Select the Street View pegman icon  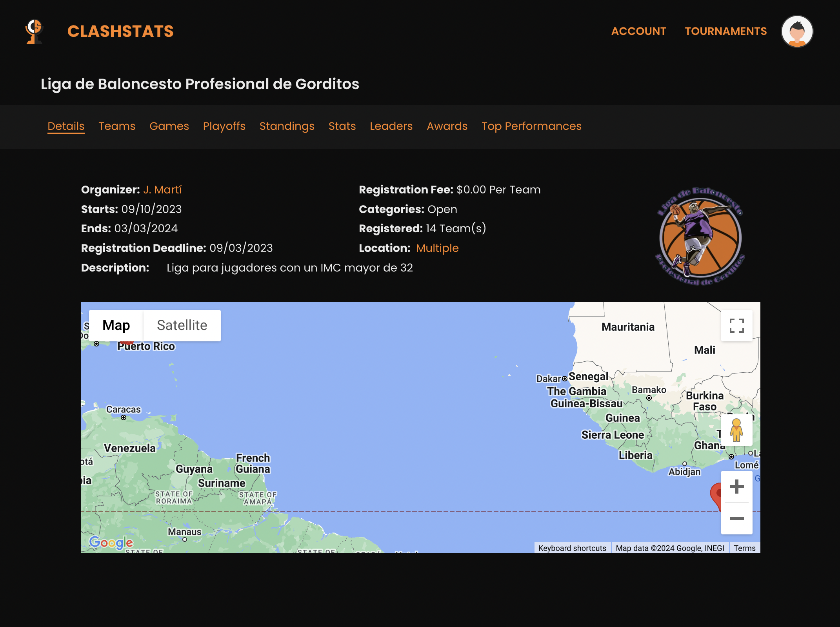click(x=736, y=430)
